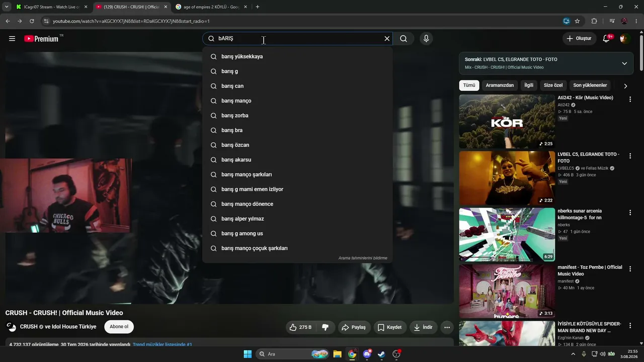Clear the search box with the X
644x362 pixels.
pos(387,39)
